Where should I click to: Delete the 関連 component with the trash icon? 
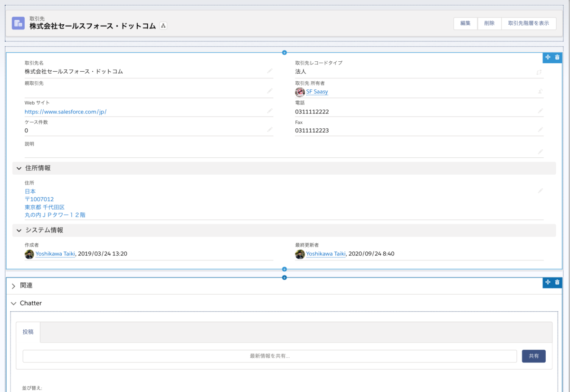(x=557, y=282)
